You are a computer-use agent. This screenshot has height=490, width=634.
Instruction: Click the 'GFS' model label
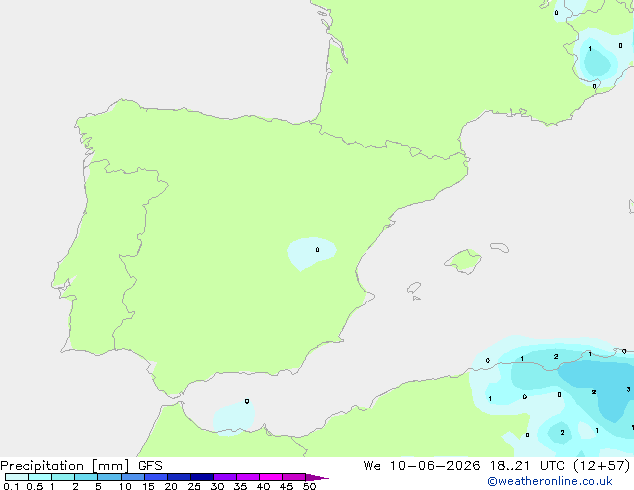150,466
